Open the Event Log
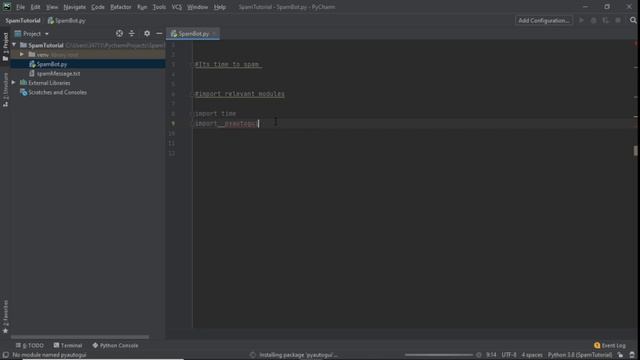 point(610,345)
